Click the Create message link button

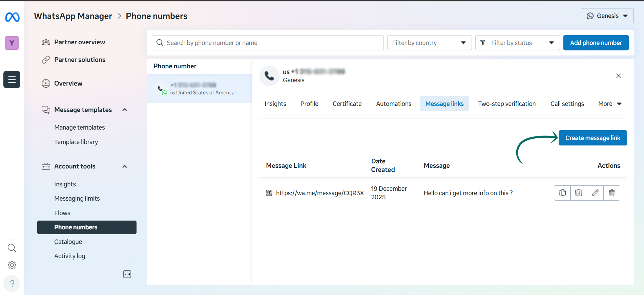coord(593,138)
